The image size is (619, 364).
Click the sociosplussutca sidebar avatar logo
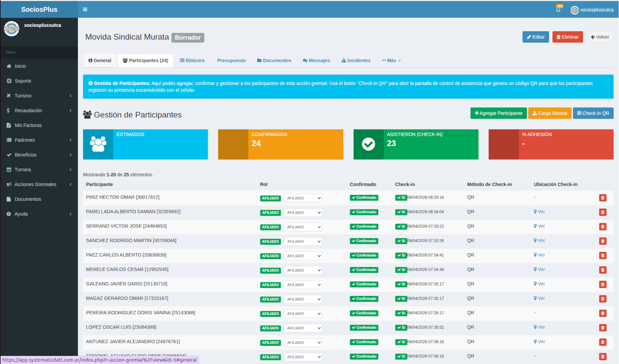coord(12,29)
